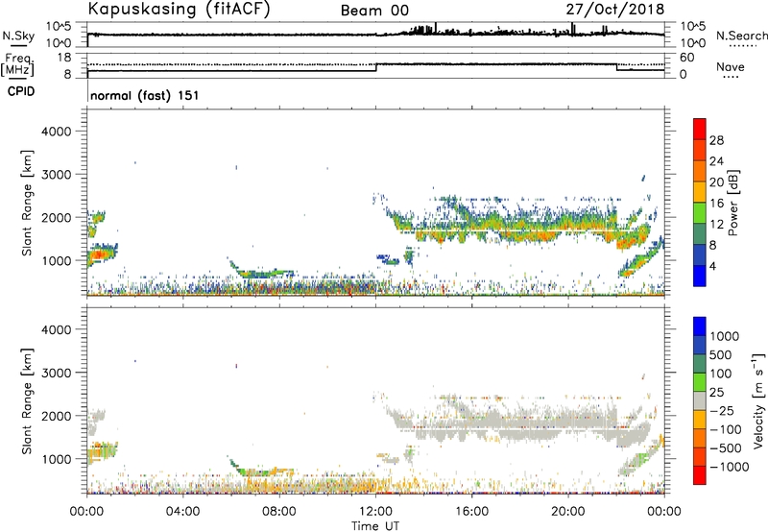Viewport: 768px width, 532px height.
Task: Click the '08:00' time axis tick label
Action: (279, 512)
